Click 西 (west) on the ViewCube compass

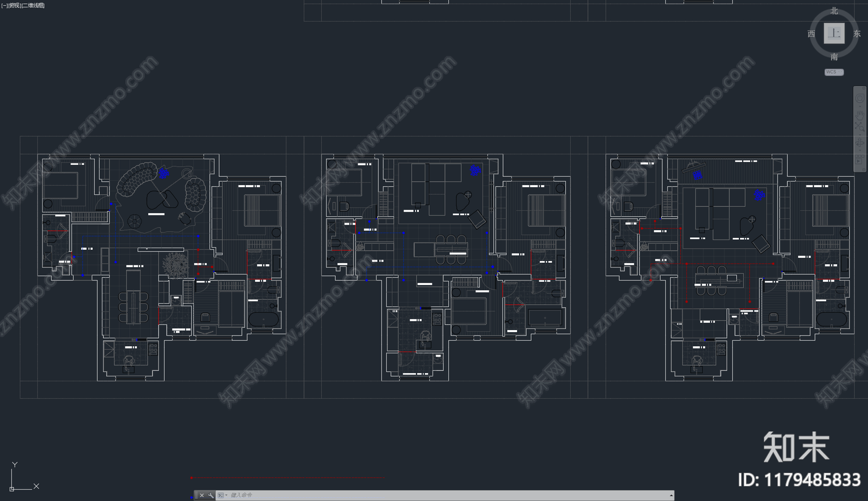tap(812, 34)
